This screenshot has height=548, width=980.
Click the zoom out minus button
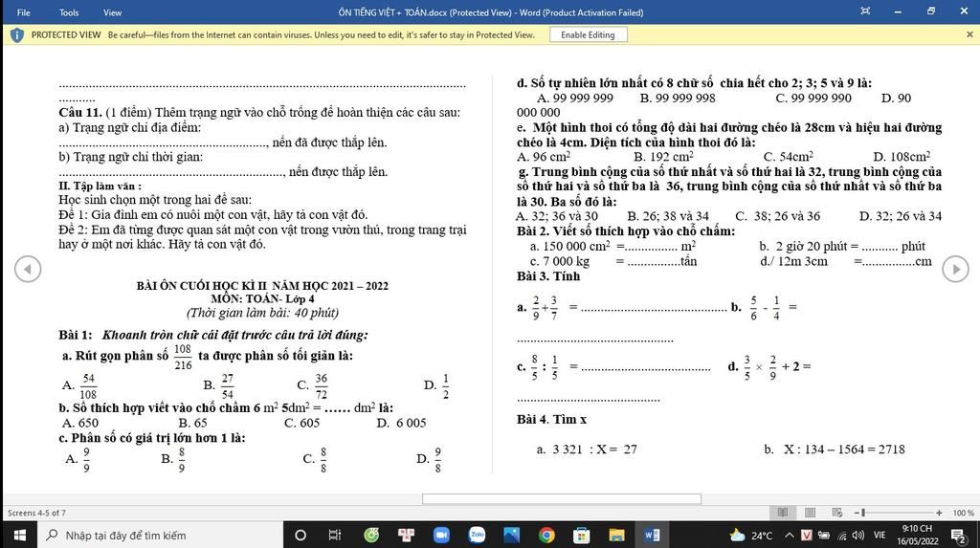click(857, 513)
